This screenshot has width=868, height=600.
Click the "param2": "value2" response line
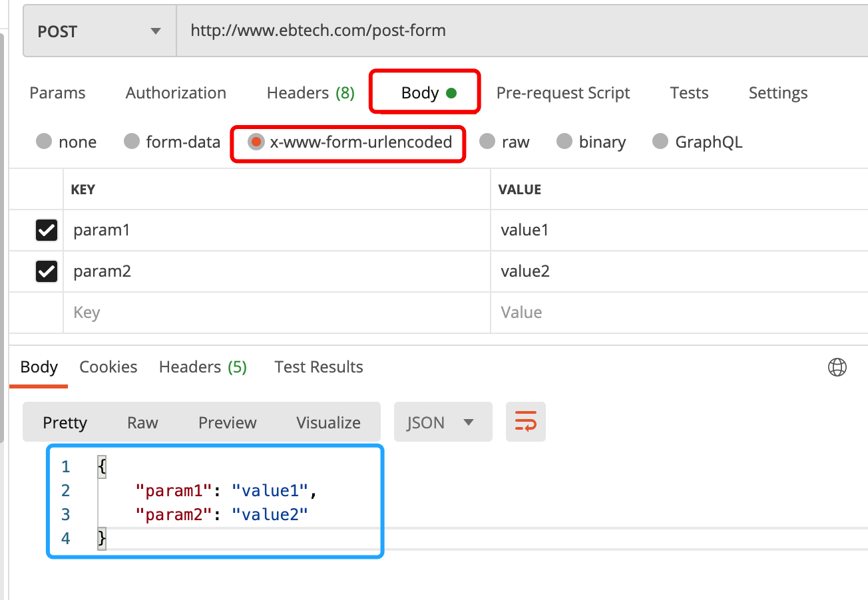pyautogui.click(x=222, y=514)
